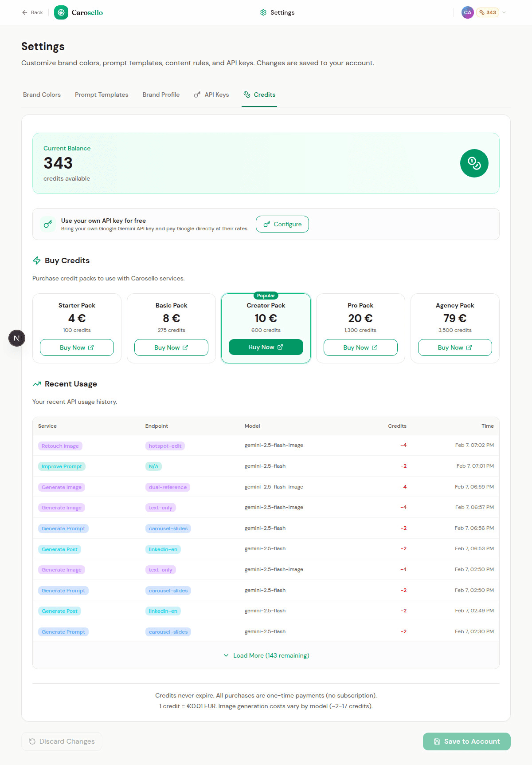Click the Settings page title in header
This screenshot has width=532, height=765.
point(282,12)
